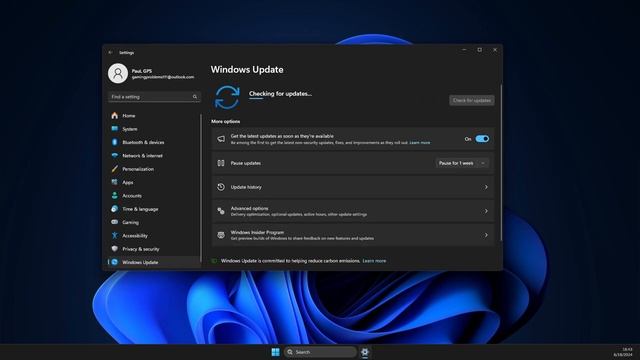Click the Personalization brush icon
Image resolution: width=640 pixels, height=360 pixels.
(x=115, y=169)
